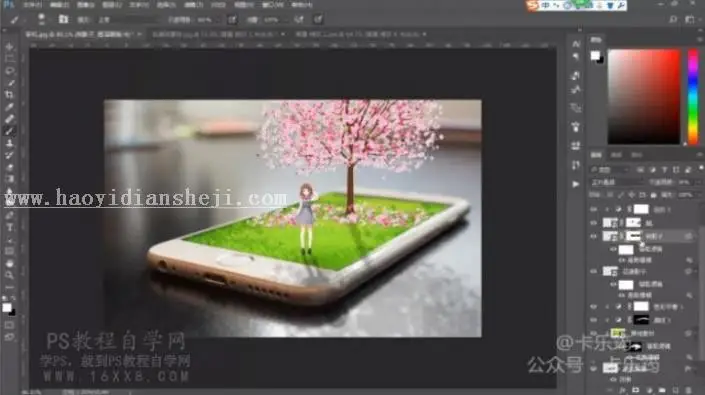Click the Sogou input method toolbar
The height and width of the screenshot is (395, 705).
click(x=577, y=5)
